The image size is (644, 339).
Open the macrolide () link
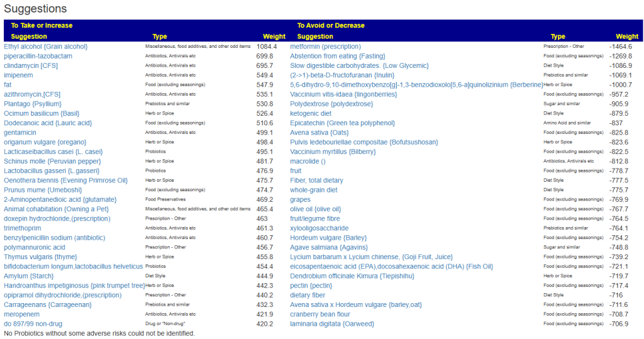(x=308, y=161)
